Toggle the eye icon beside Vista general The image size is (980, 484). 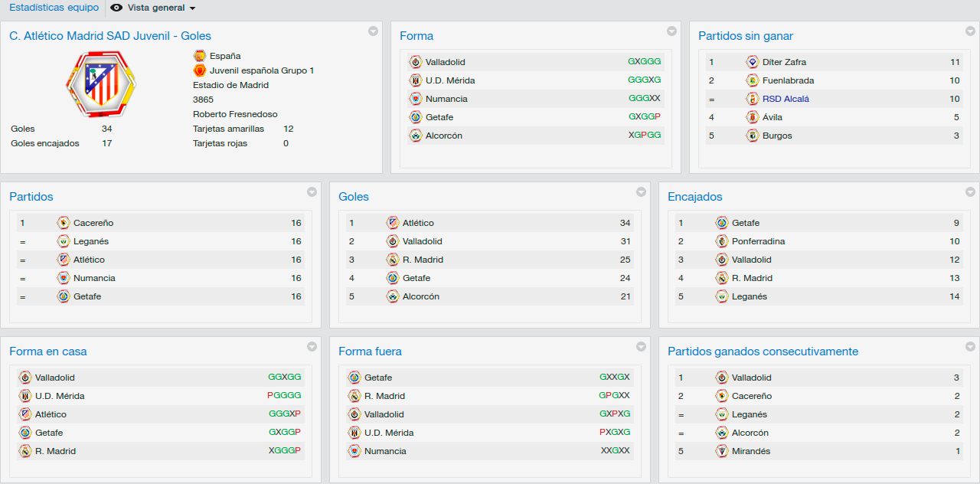point(116,8)
